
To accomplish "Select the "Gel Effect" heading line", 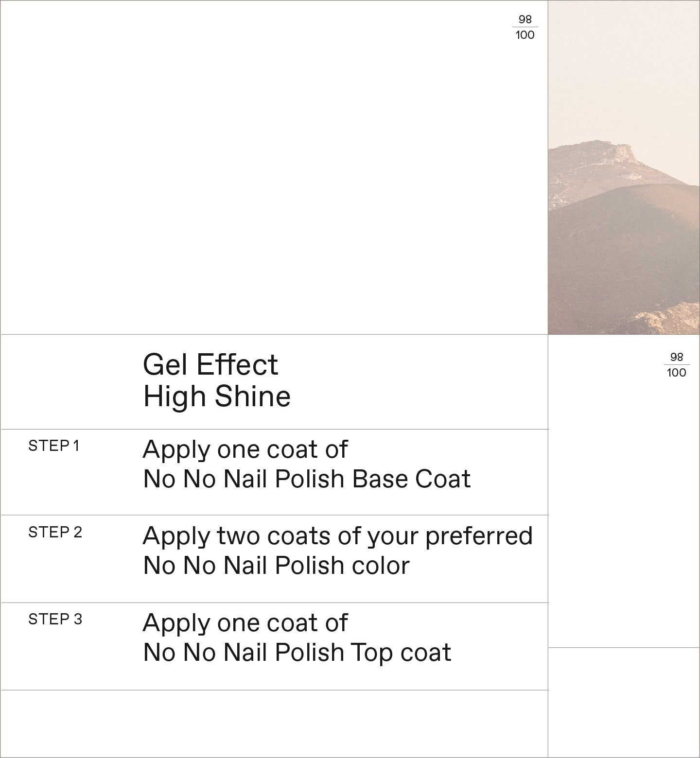I will pos(210,364).
